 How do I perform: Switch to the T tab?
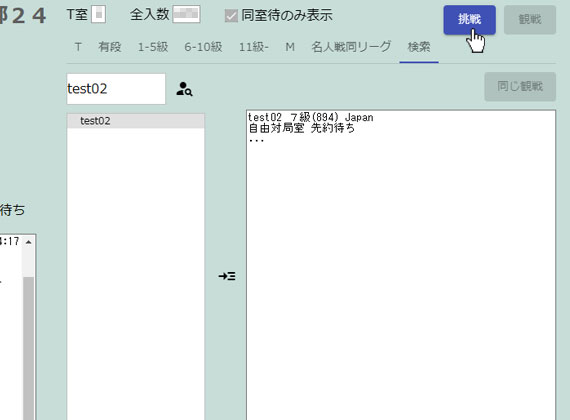click(78, 47)
